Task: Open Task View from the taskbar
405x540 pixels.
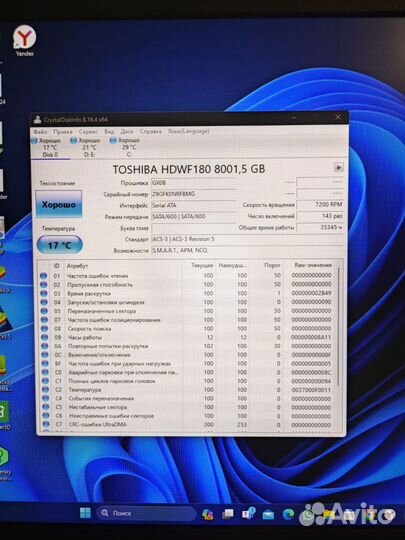Action: pyautogui.click(x=228, y=514)
